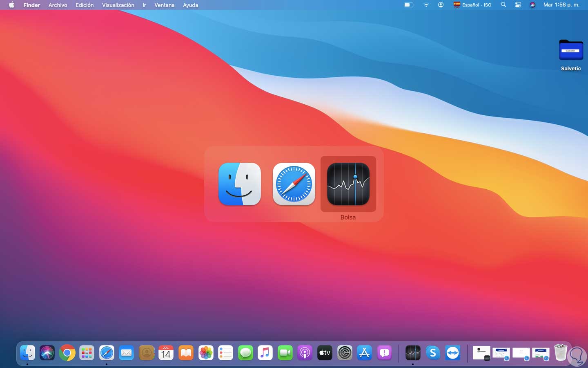Viewport: 588px width, 368px height.
Task: Open the Archivo menu
Action: tap(58, 5)
